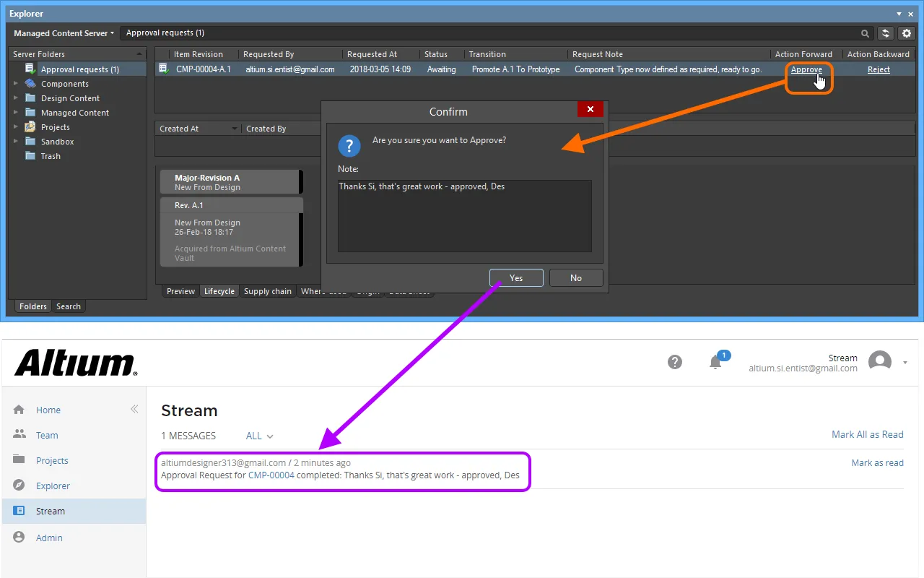The height and width of the screenshot is (578, 924).
Task: Collapse the web sidebar with double-chevron
Action: (x=134, y=409)
